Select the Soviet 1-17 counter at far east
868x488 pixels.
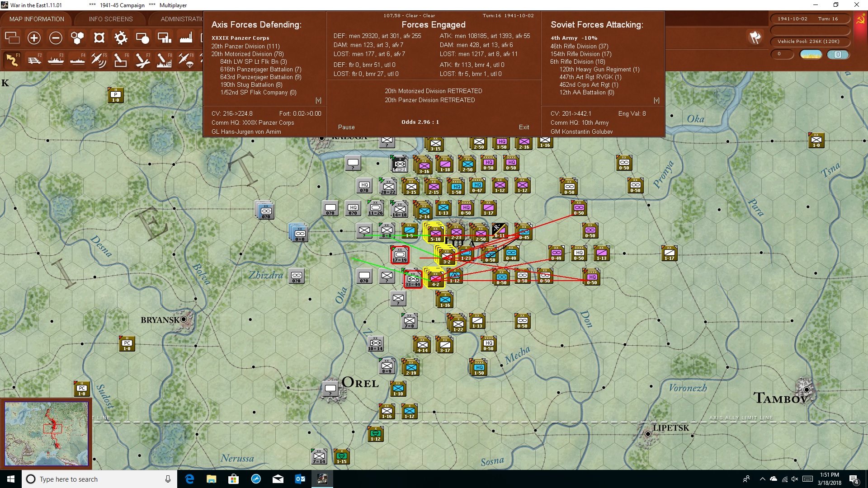pos(670,253)
